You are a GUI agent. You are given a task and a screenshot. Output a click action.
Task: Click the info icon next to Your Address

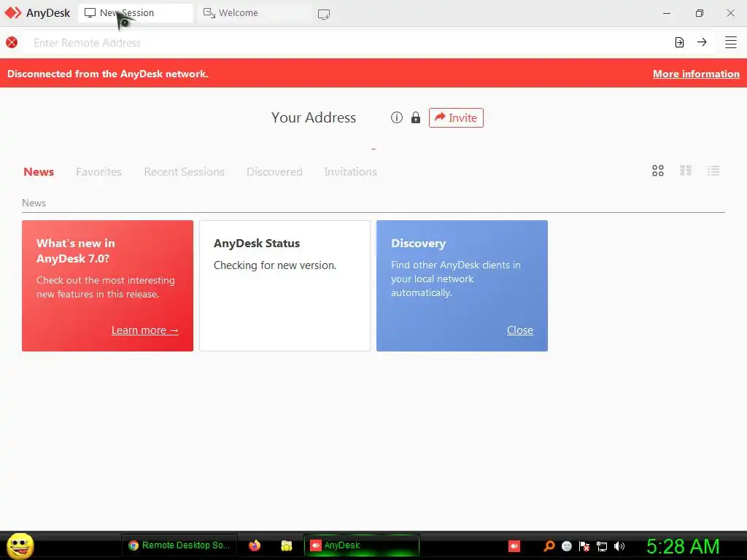[x=397, y=117]
